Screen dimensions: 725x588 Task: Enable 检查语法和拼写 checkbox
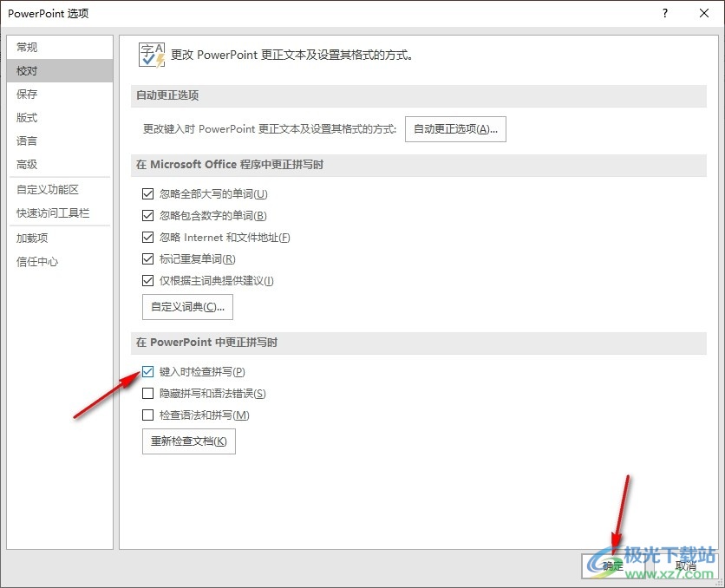[x=147, y=415]
